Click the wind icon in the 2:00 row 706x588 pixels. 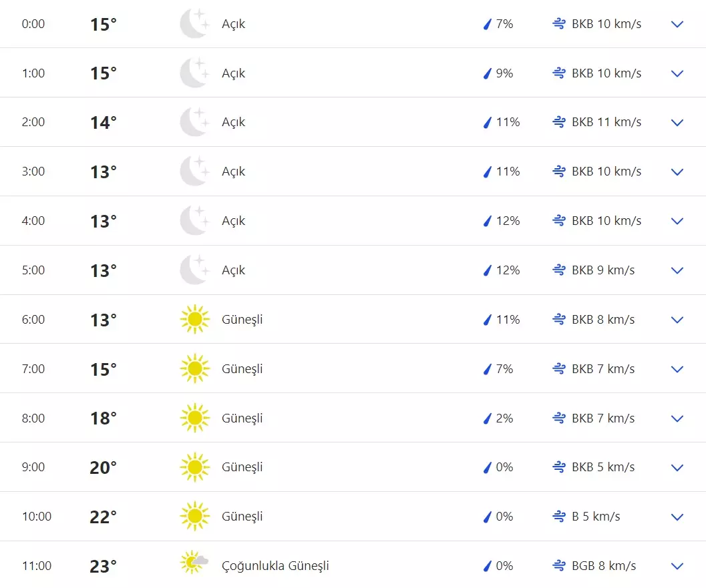tap(559, 122)
